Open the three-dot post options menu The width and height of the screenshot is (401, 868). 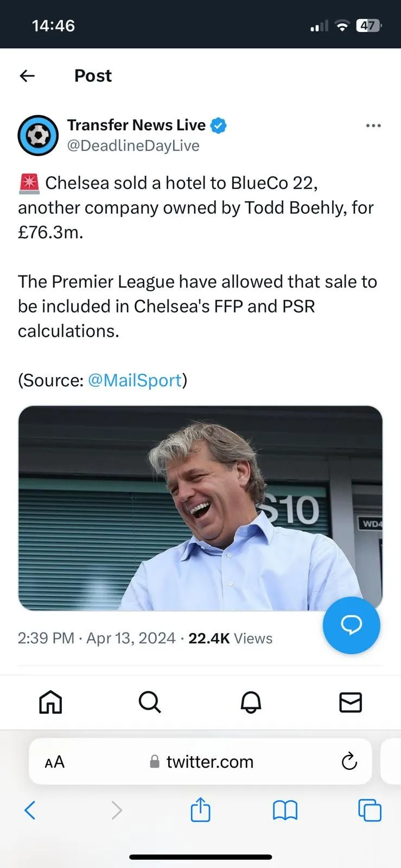[373, 126]
